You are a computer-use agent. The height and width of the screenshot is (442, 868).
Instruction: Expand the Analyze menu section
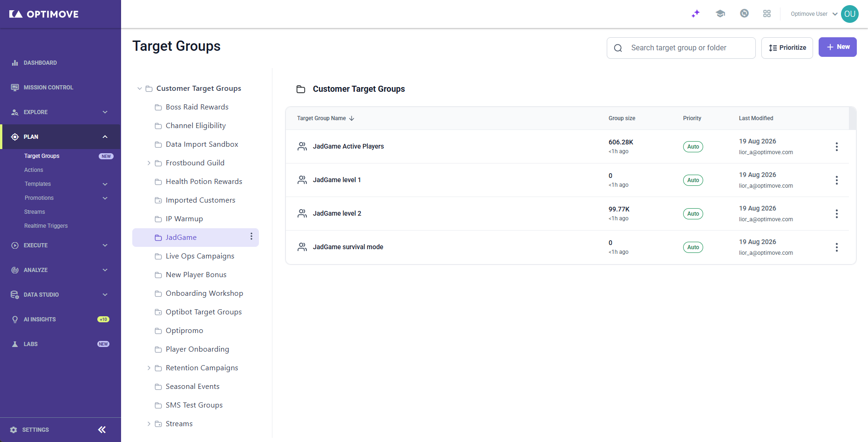click(x=105, y=270)
